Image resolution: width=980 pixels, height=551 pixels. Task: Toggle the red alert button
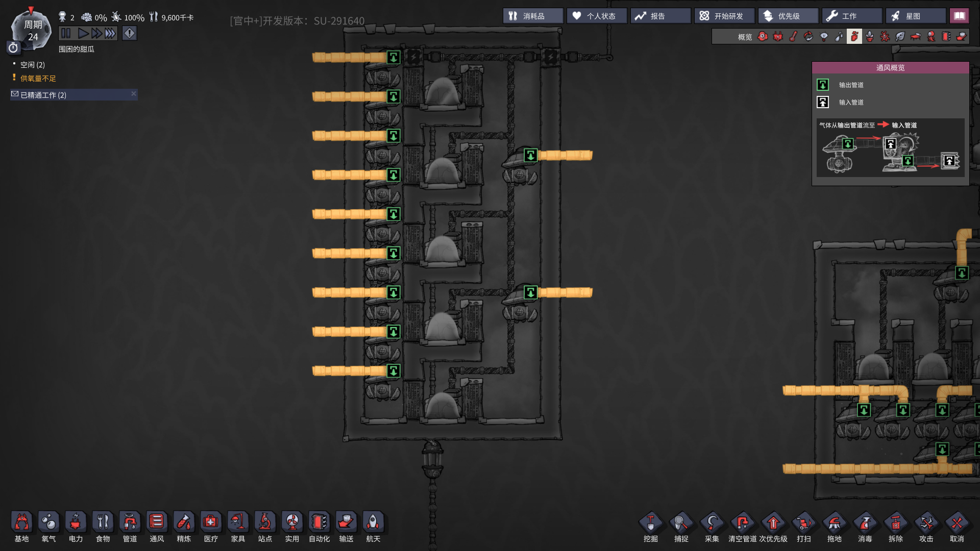(x=130, y=34)
